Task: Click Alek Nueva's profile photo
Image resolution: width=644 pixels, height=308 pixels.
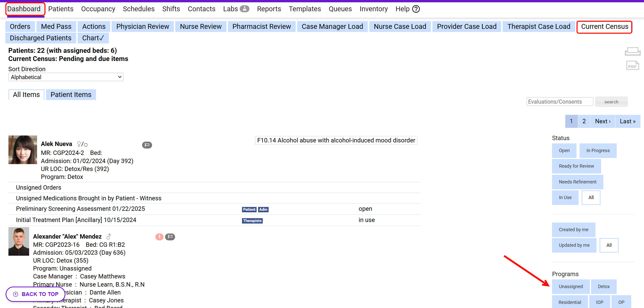Action: click(22, 150)
